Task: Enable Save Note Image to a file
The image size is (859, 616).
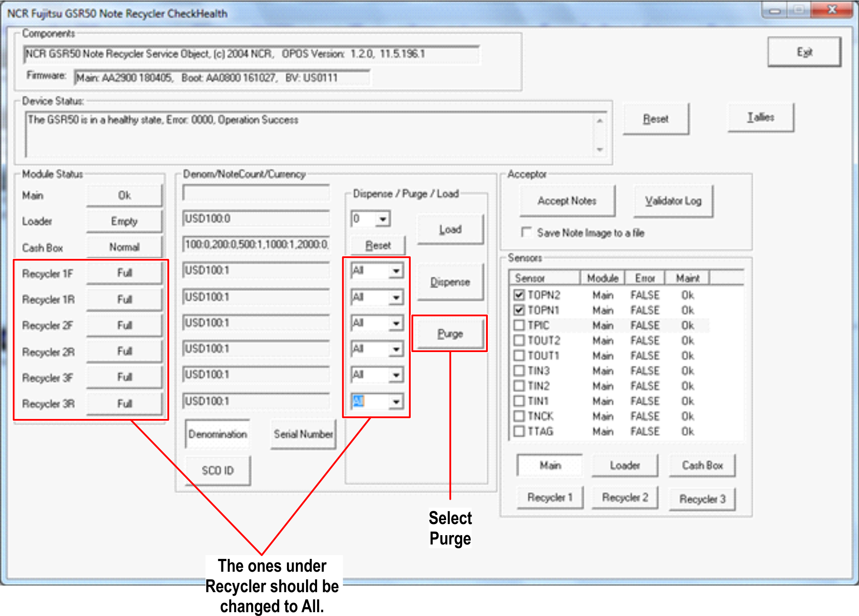Action: click(x=526, y=232)
